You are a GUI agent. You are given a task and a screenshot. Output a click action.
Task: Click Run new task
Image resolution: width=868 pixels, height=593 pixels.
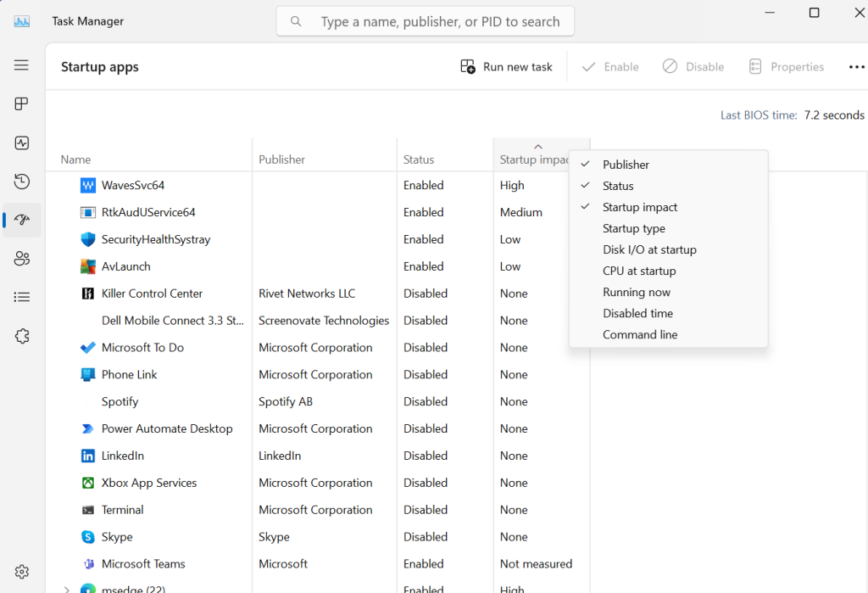click(x=507, y=67)
